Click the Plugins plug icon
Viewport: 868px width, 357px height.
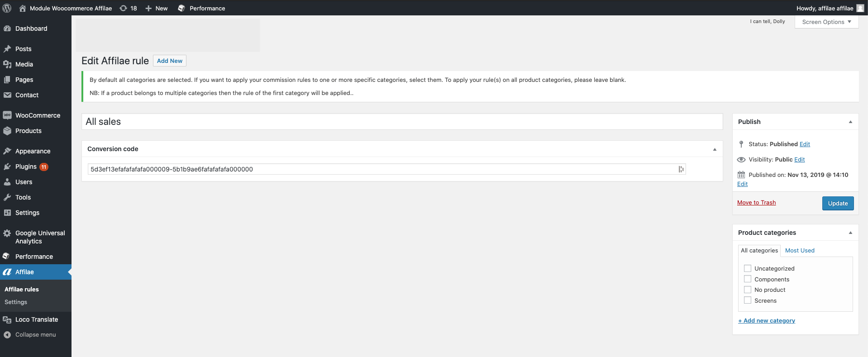point(7,167)
